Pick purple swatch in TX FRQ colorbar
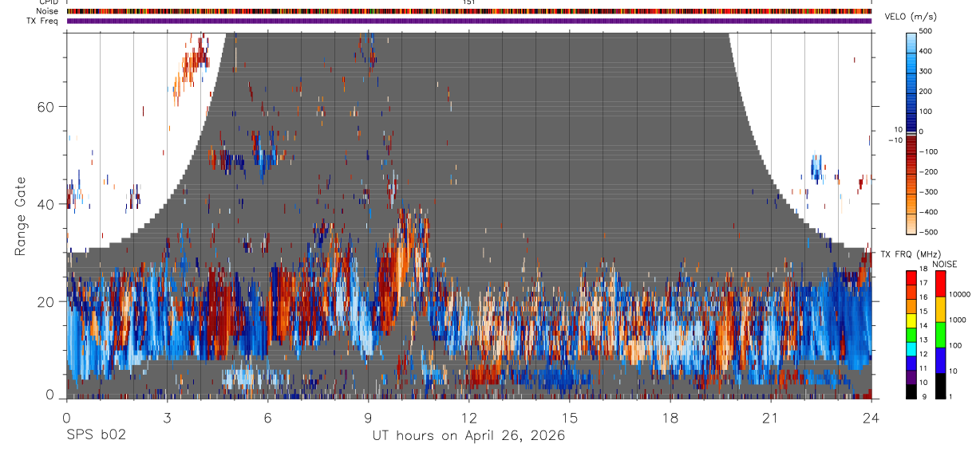 [x=911, y=375]
